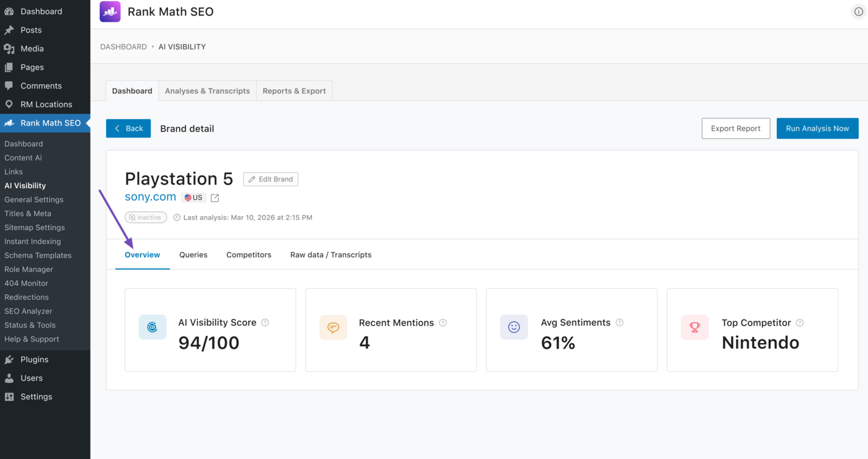Select the Competitors tab
The image size is (868, 459).
click(249, 255)
